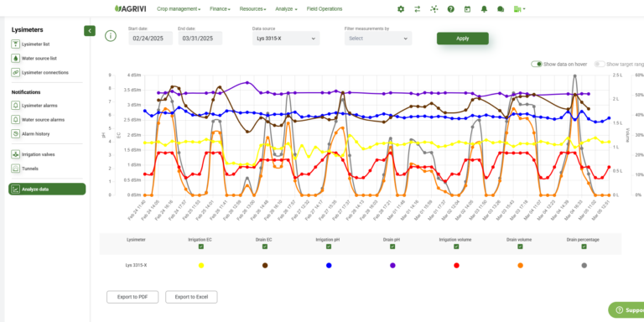Uncheck the Irrigation EC checkbox
The height and width of the screenshot is (322, 644).
coord(201,247)
